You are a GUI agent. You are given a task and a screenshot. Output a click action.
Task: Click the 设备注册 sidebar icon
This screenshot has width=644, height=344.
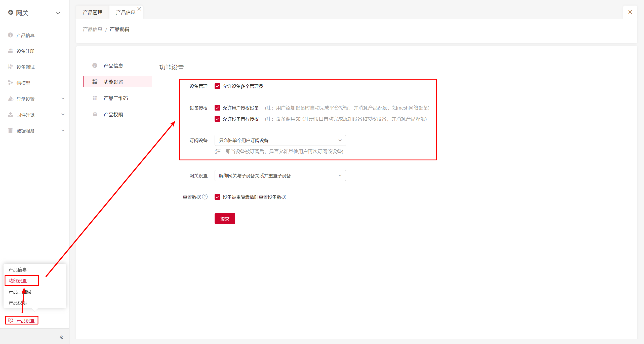(x=10, y=51)
